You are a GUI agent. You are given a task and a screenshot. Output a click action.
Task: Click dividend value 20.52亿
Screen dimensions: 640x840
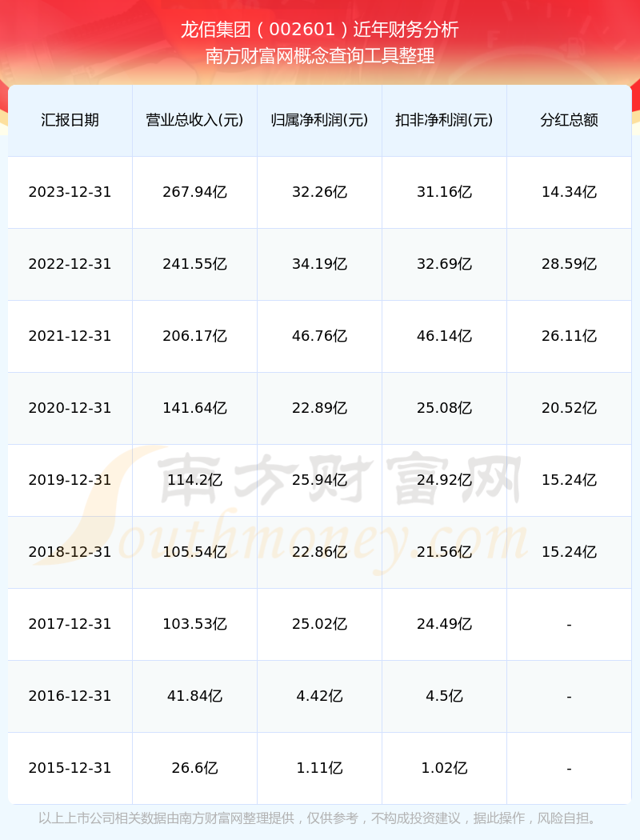tap(570, 408)
